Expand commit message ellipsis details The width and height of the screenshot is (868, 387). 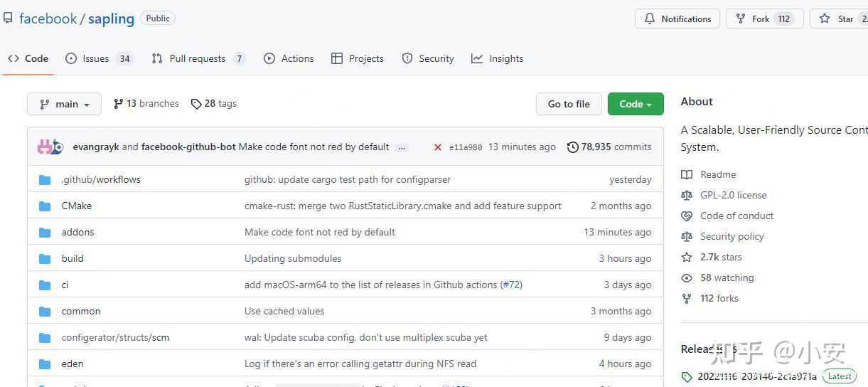402,147
